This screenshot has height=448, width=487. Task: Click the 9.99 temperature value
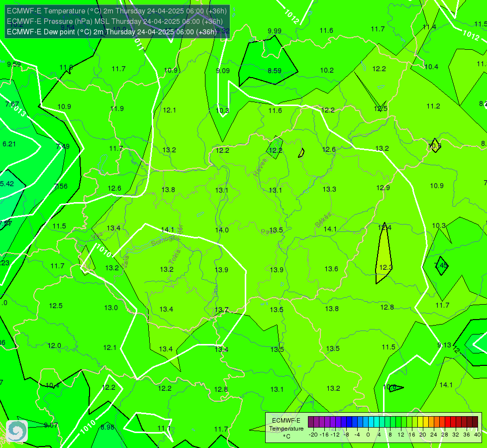(275, 31)
